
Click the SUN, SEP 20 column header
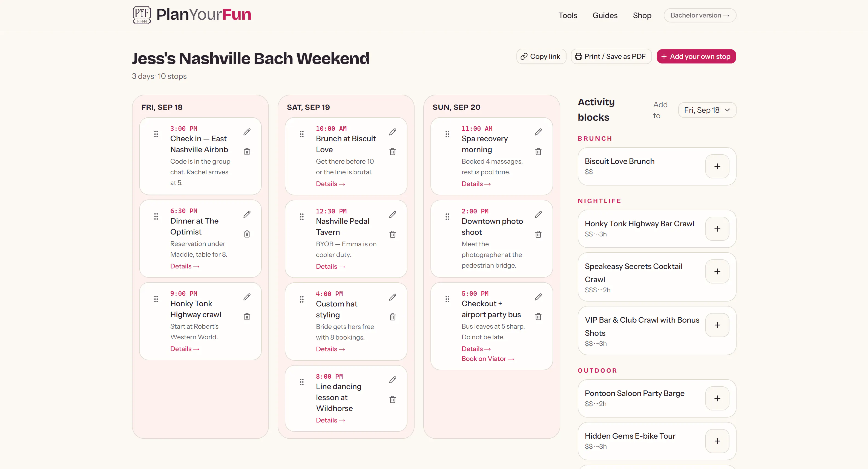tap(456, 107)
